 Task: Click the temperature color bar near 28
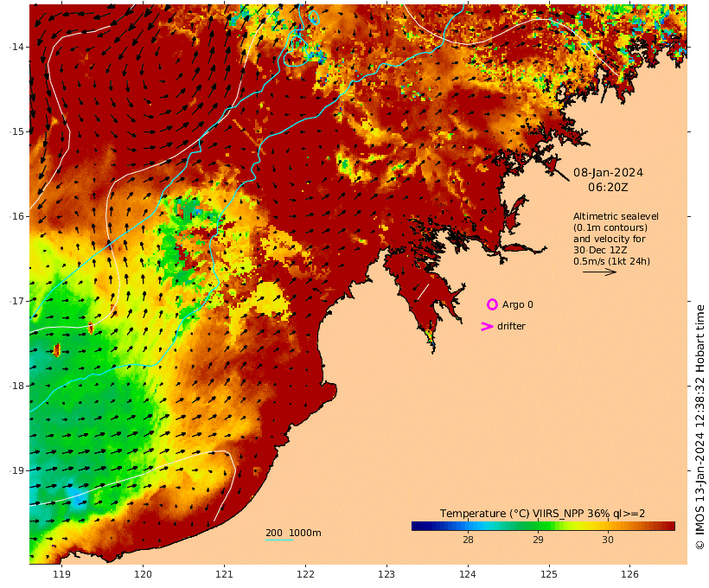468,526
